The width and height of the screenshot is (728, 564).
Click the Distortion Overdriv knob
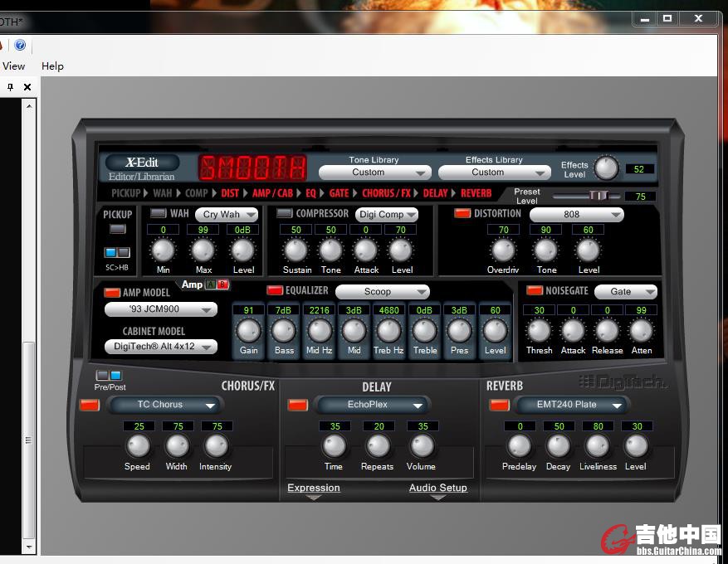pos(503,250)
